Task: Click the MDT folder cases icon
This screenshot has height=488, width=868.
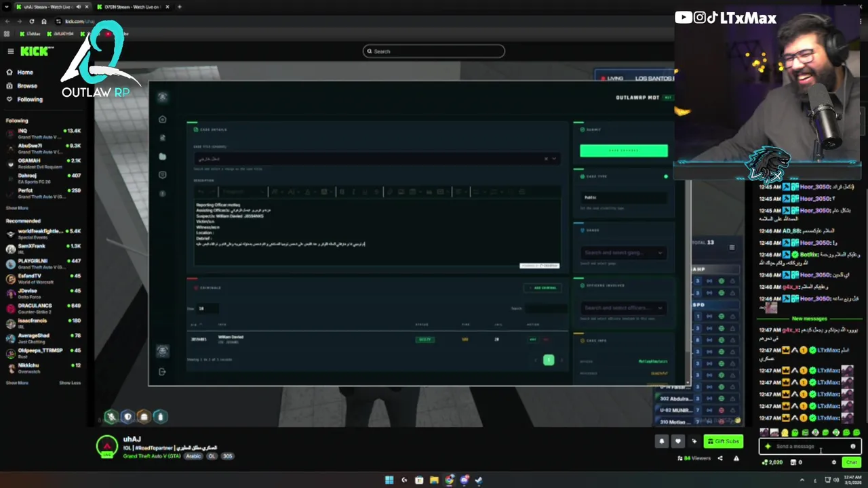Action: 162,157
